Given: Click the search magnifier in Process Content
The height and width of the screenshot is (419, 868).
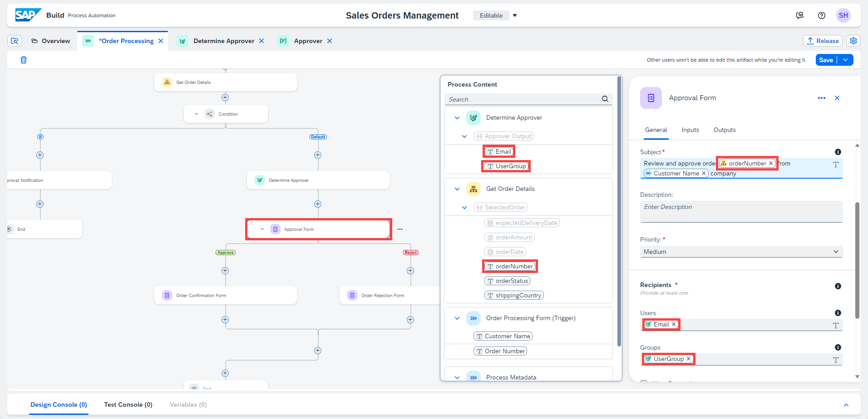Looking at the screenshot, I should (605, 99).
